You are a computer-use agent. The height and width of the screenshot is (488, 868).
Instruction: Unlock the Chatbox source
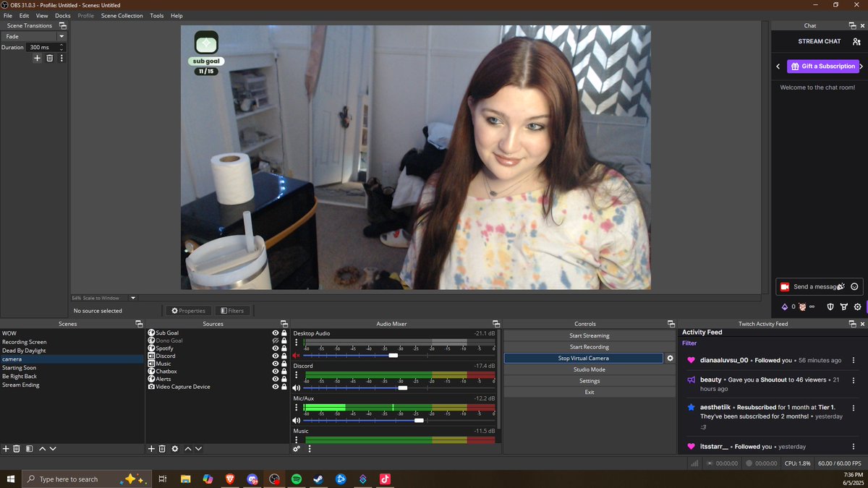pos(284,372)
